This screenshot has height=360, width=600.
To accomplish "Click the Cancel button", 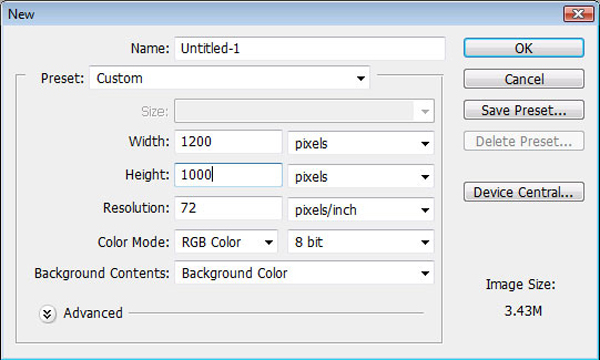I will (523, 79).
